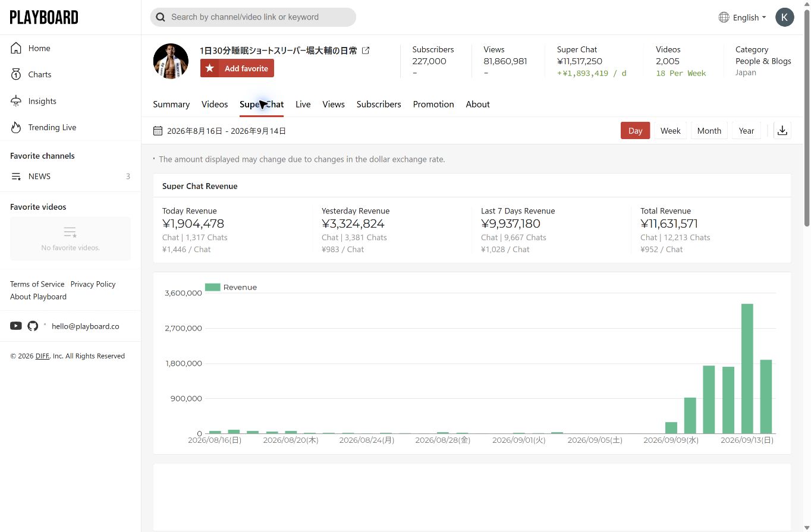
Task: Toggle the Revenue legend swatch
Action: (212, 287)
